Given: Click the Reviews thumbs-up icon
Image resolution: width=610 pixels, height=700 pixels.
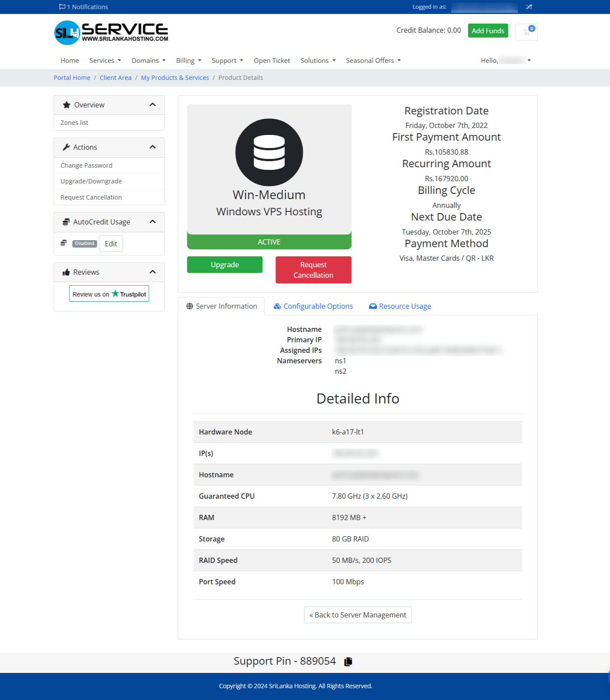Looking at the screenshot, I should coord(66,272).
